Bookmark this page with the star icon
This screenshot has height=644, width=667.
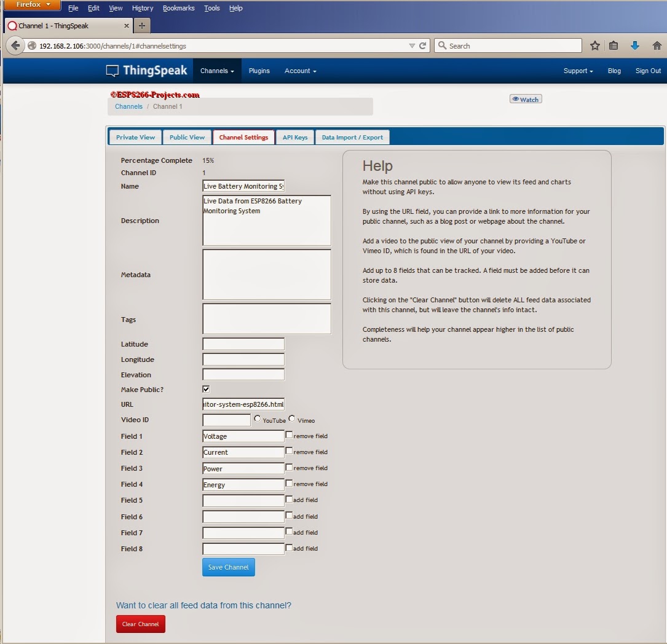[x=594, y=45]
